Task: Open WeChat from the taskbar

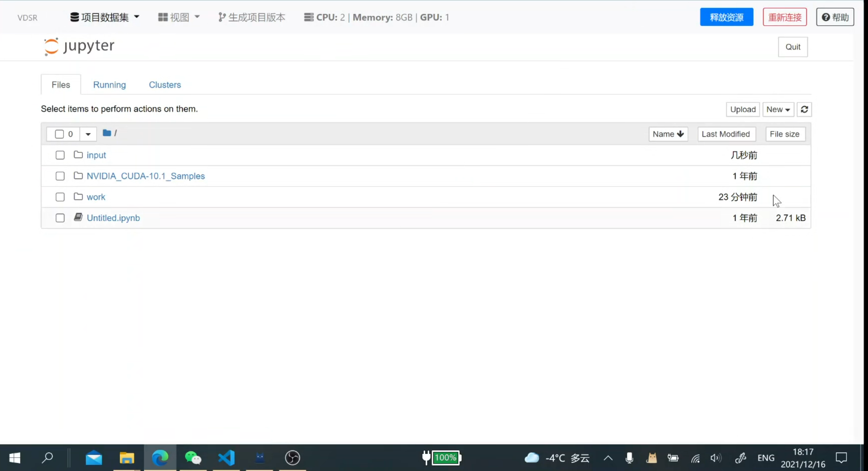Action: click(193, 458)
